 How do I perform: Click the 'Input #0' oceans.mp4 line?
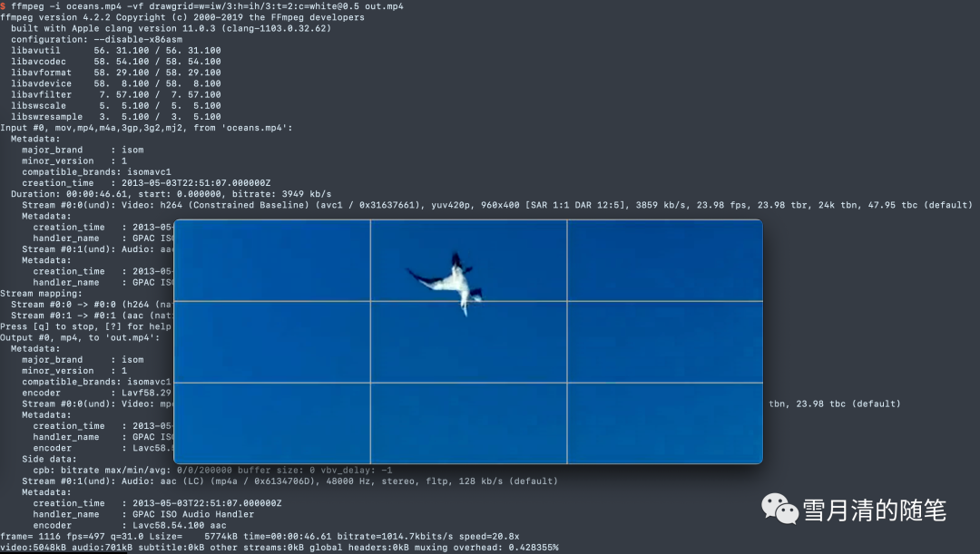(x=145, y=128)
